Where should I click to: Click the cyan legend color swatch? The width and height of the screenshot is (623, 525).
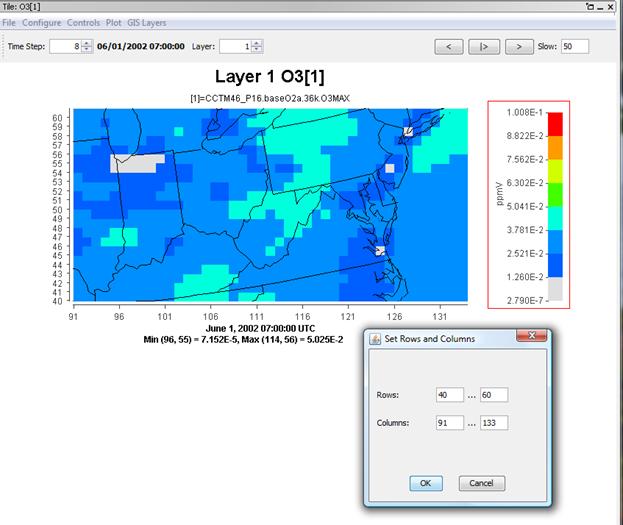tap(555, 218)
